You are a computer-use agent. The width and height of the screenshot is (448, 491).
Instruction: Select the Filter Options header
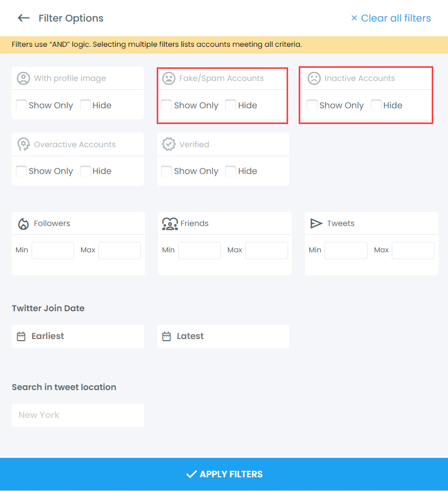click(70, 18)
